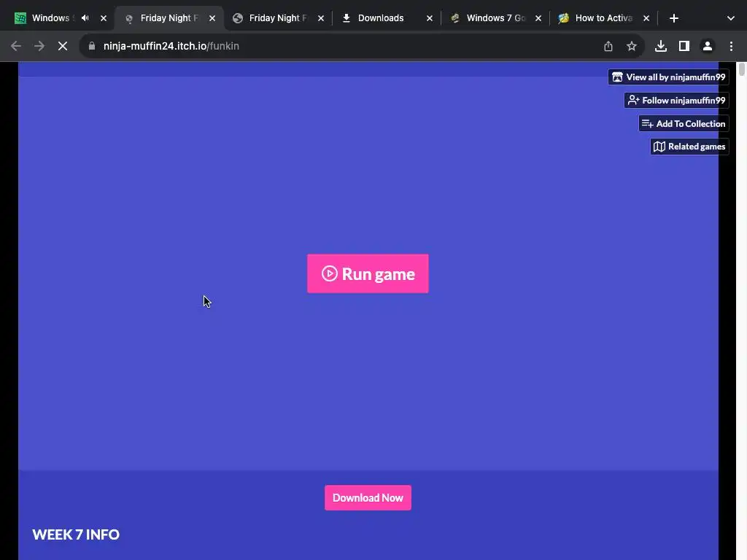
Task: Click the play icon in Run game
Action: [329, 274]
